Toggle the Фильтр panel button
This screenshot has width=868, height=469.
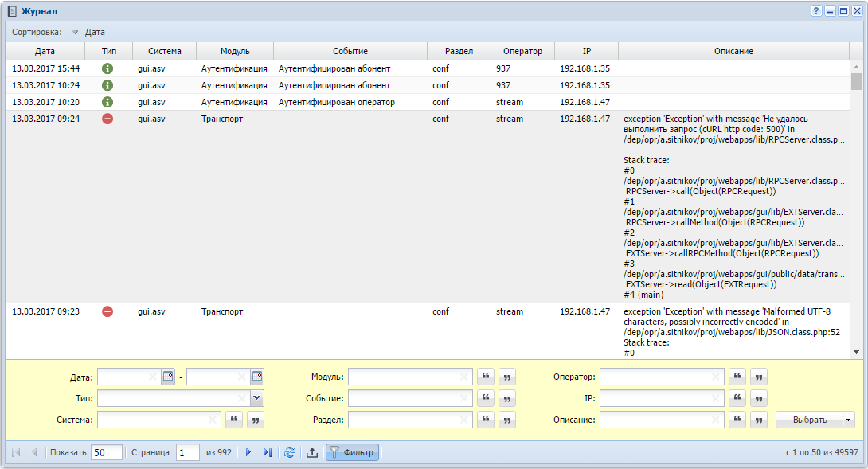352,452
